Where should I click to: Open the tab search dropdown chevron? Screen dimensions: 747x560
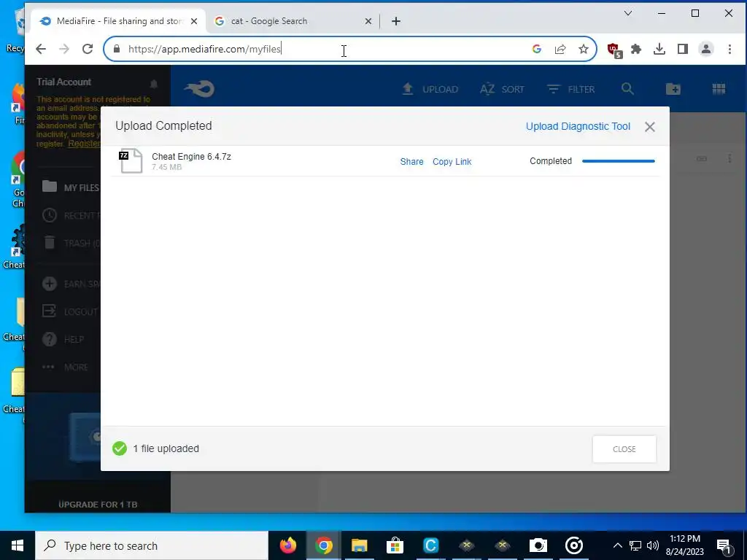[628, 13]
